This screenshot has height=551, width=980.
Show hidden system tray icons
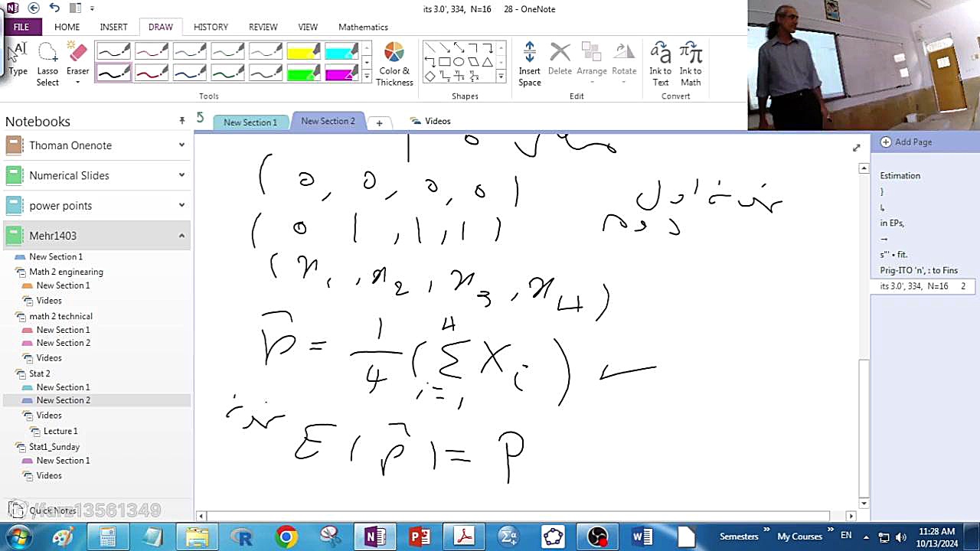coord(866,536)
